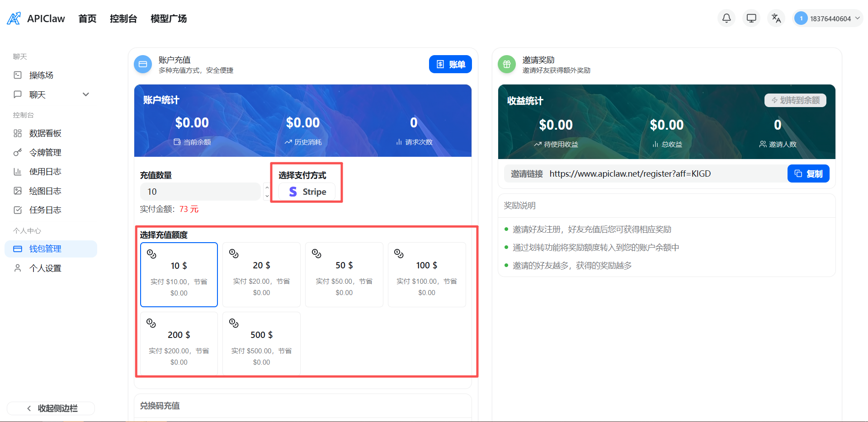Click the 请求次数 bar chart icon
868x422 pixels.
coord(399,142)
